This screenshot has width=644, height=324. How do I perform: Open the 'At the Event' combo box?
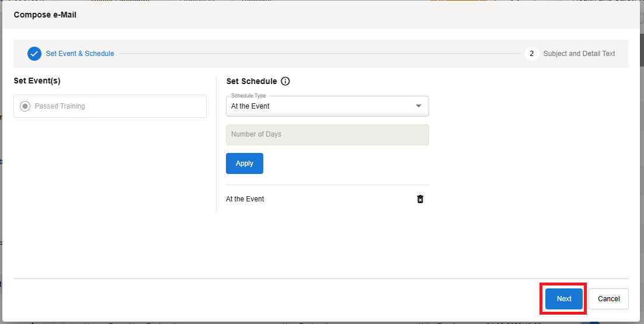point(321,106)
